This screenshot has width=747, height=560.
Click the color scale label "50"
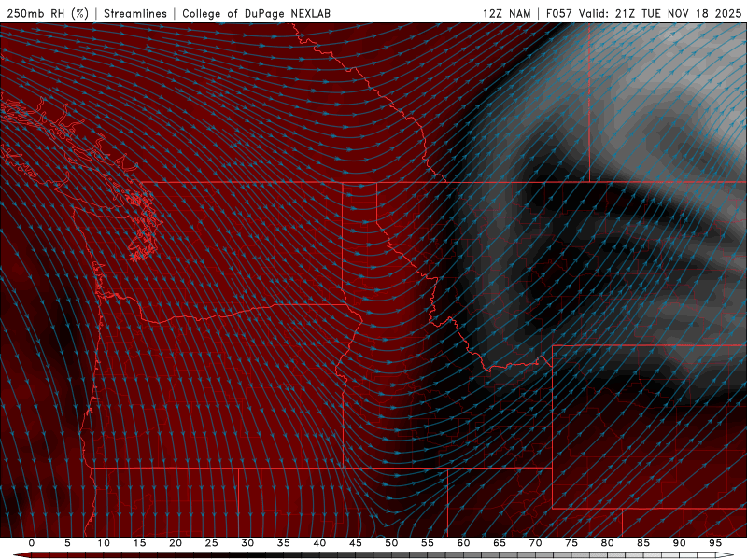point(391,543)
